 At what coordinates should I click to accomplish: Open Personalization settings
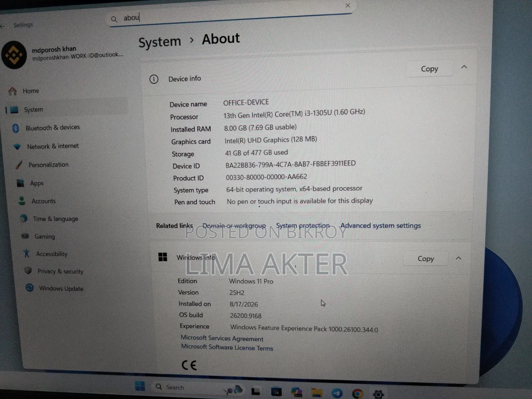tap(42, 165)
